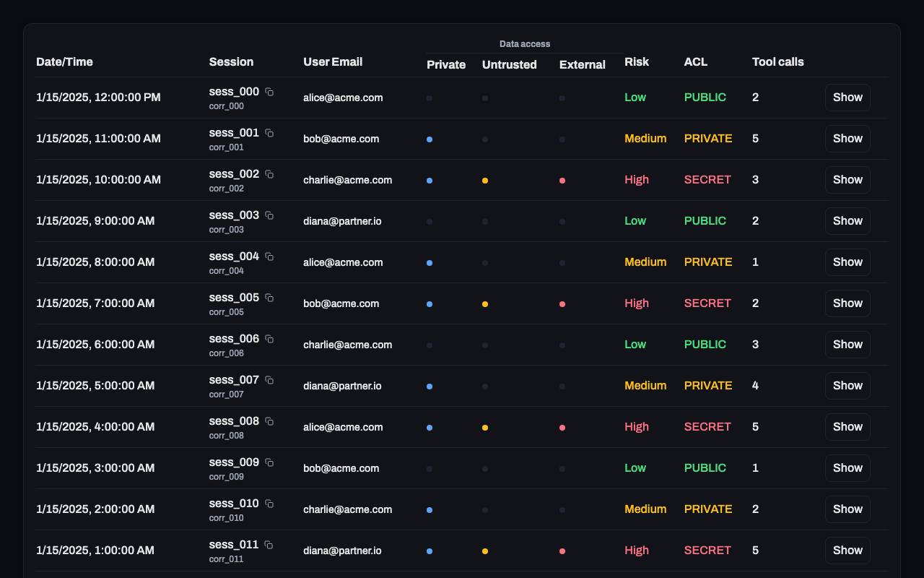Click copy icon beside sess_011
This screenshot has width=924, height=578.
(269, 545)
